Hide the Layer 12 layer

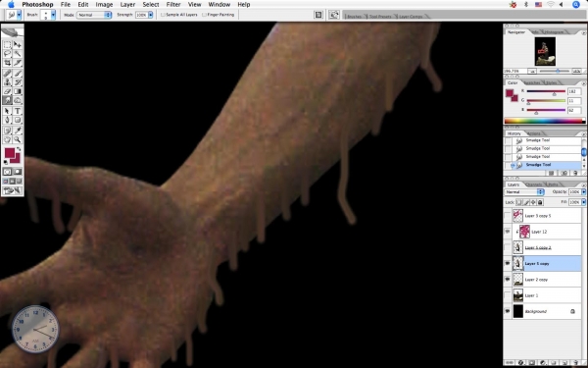[x=508, y=232]
